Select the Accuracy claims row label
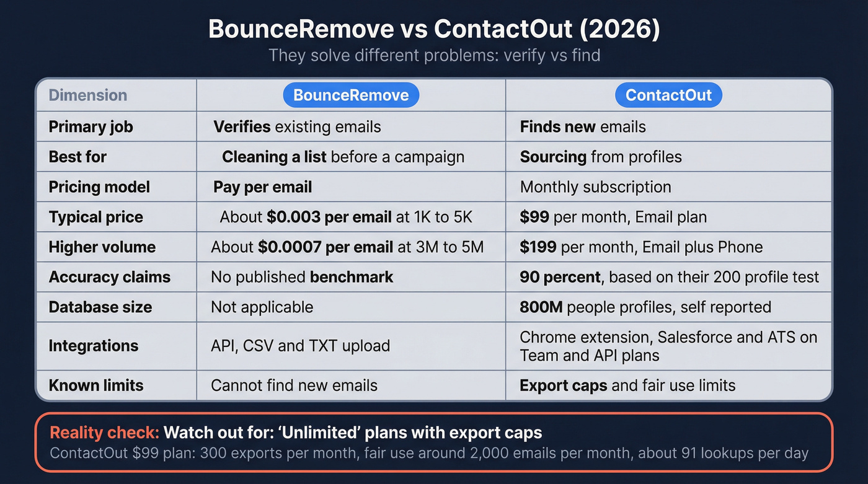The width and height of the screenshot is (868, 484). click(108, 277)
